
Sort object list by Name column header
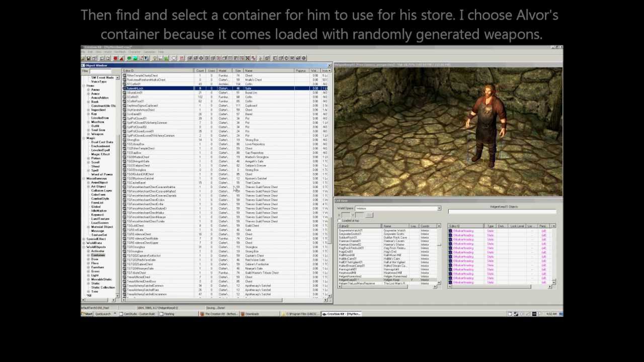click(x=269, y=71)
